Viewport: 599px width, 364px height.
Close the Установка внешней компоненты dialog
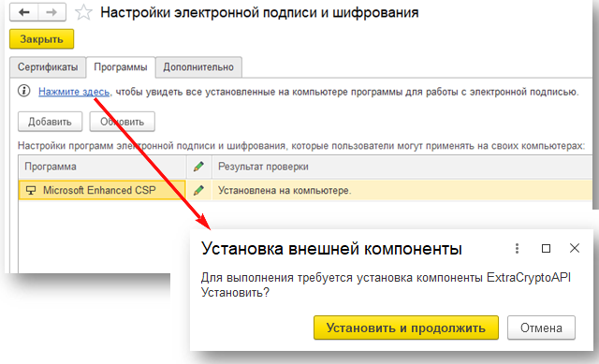[575, 248]
